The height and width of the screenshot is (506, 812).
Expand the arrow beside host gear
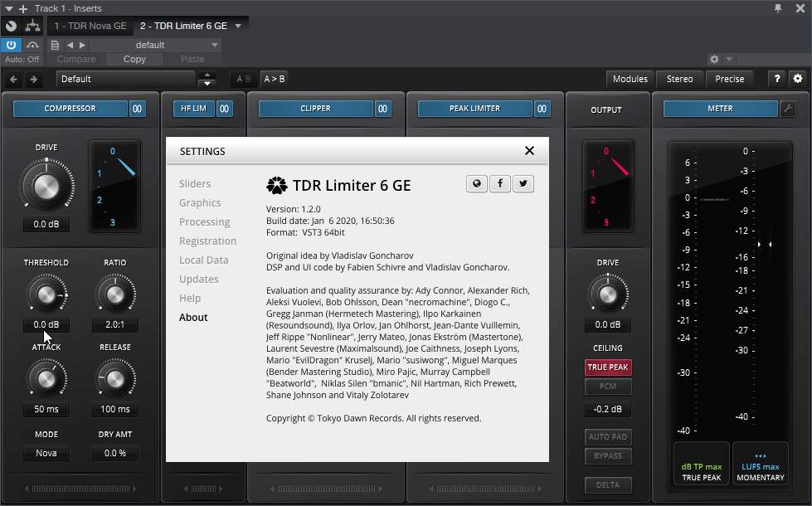click(728, 59)
